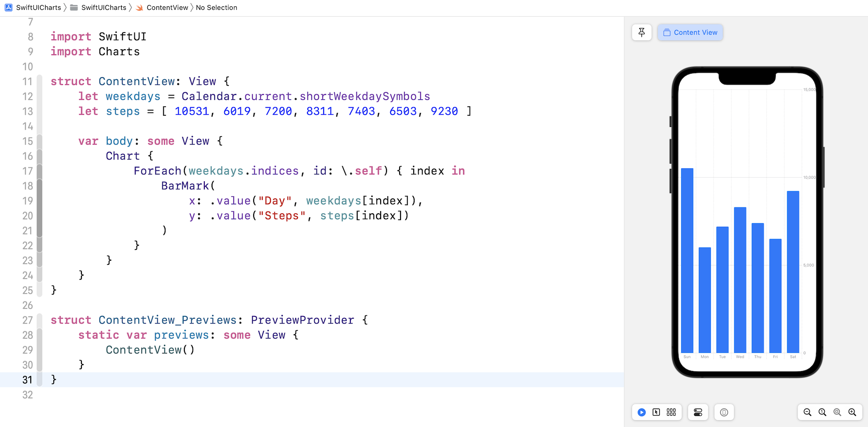Fold the code ribbon at line 27

point(40,320)
